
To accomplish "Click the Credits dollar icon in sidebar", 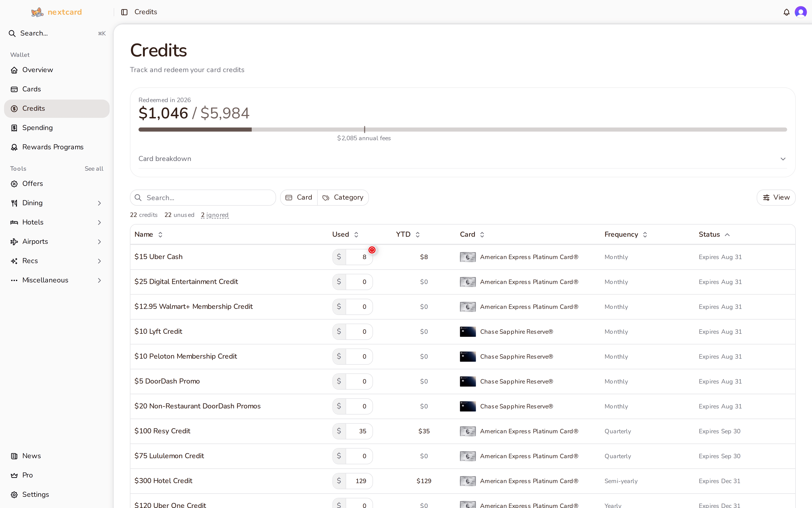I will tap(14, 109).
